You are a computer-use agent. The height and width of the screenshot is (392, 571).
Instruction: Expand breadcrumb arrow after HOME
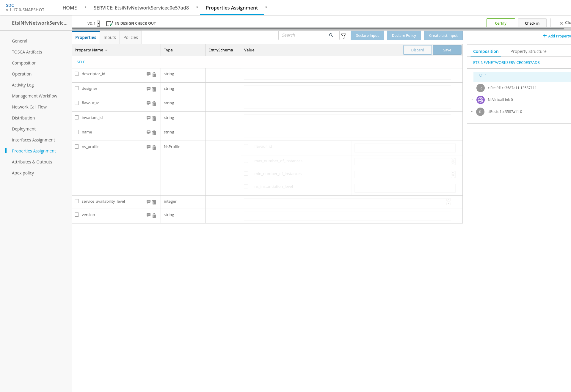click(x=85, y=7)
